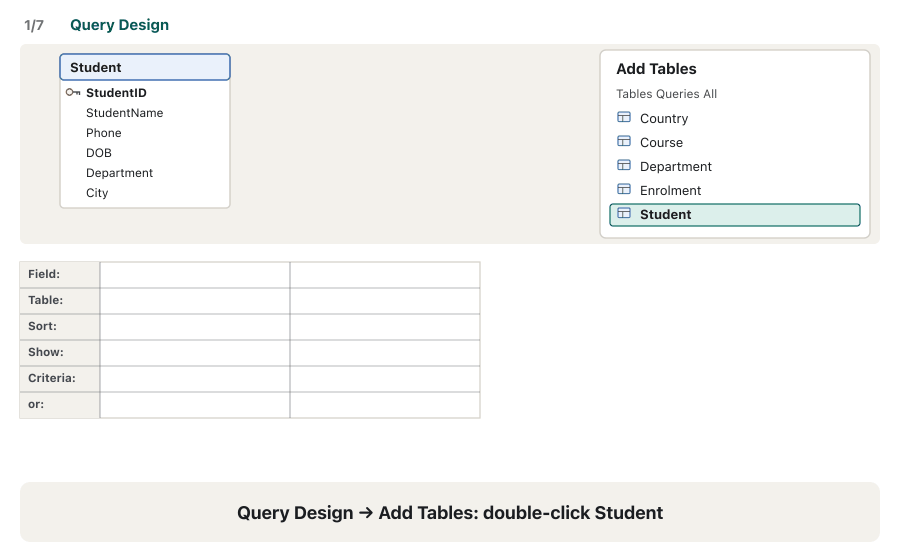
Task: Click the table icon next to Country
Action: pos(624,118)
